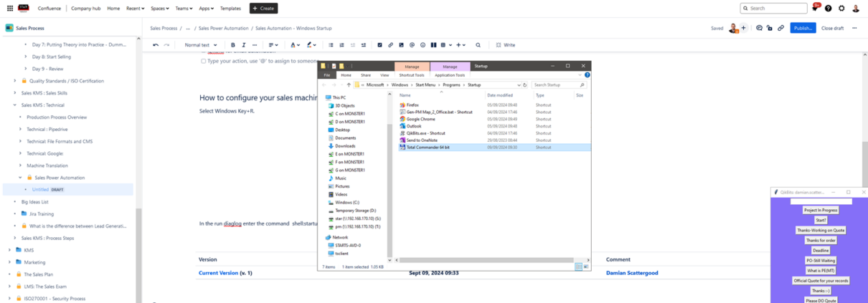Go up one folder in Explorer
The height and width of the screenshot is (303, 868).
pos(349,85)
